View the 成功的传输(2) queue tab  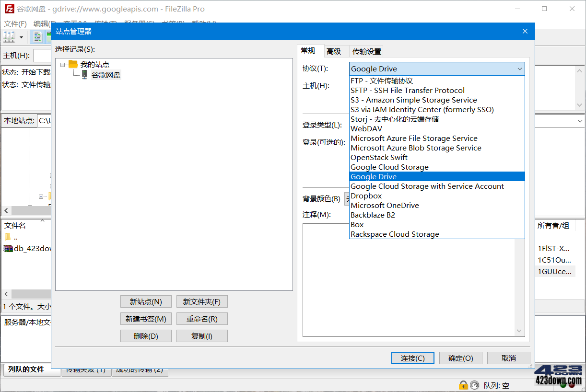tap(141, 369)
